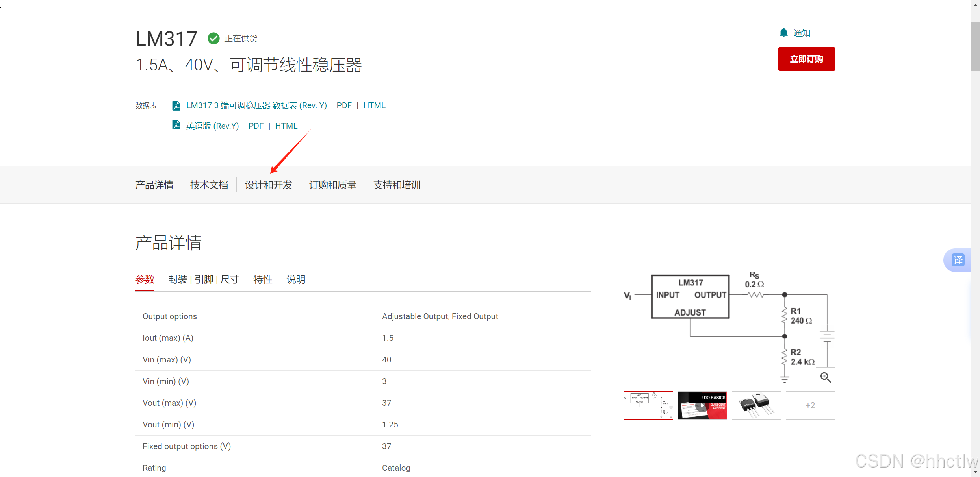The height and width of the screenshot is (477, 980).
Task: Click the 数据表 label
Action: coord(146,105)
